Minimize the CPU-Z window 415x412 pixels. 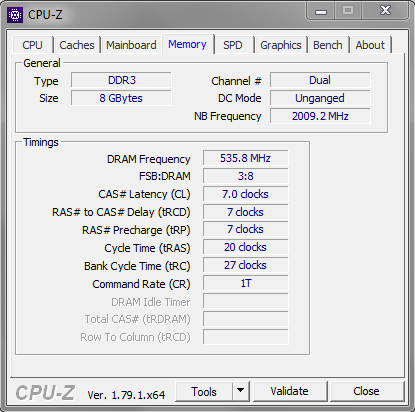(x=321, y=11)
